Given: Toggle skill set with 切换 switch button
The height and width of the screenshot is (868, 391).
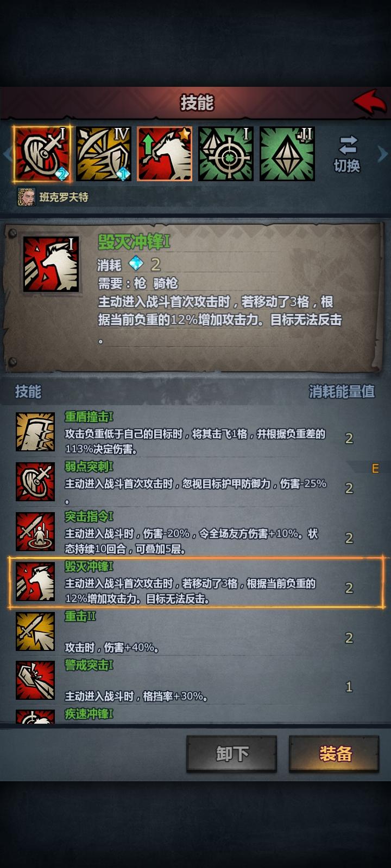Looking at the screenshot, I should 348,155.
